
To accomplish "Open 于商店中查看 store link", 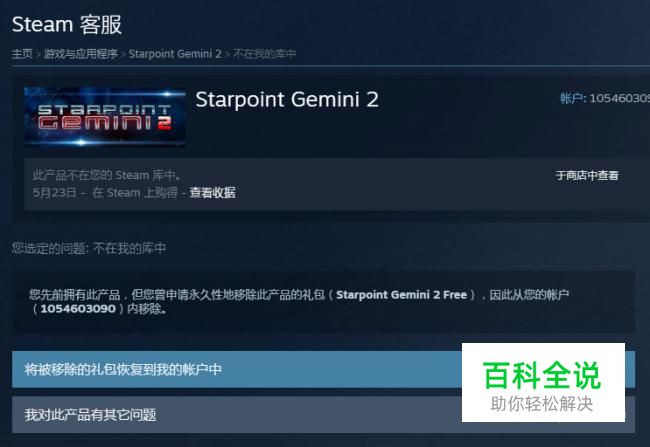I will point(587,175).
